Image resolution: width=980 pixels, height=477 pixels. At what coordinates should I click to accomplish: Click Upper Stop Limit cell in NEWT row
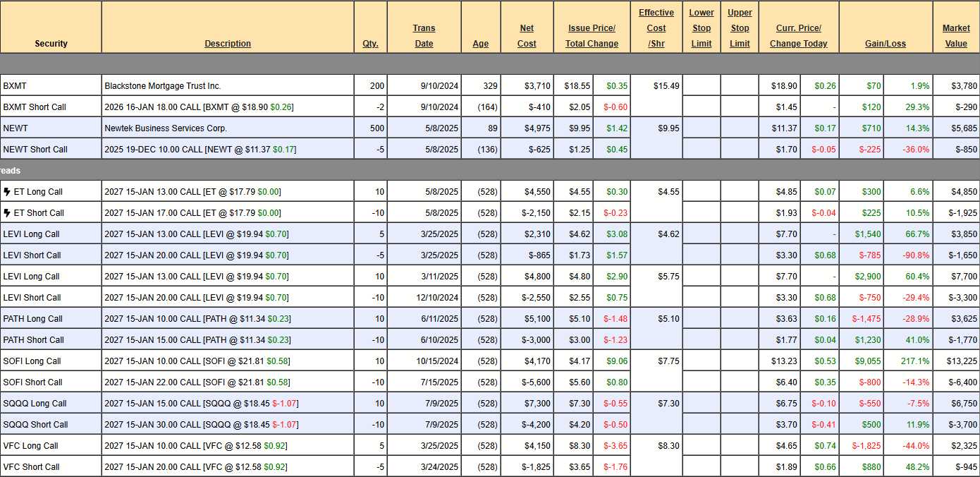point(740,128)
